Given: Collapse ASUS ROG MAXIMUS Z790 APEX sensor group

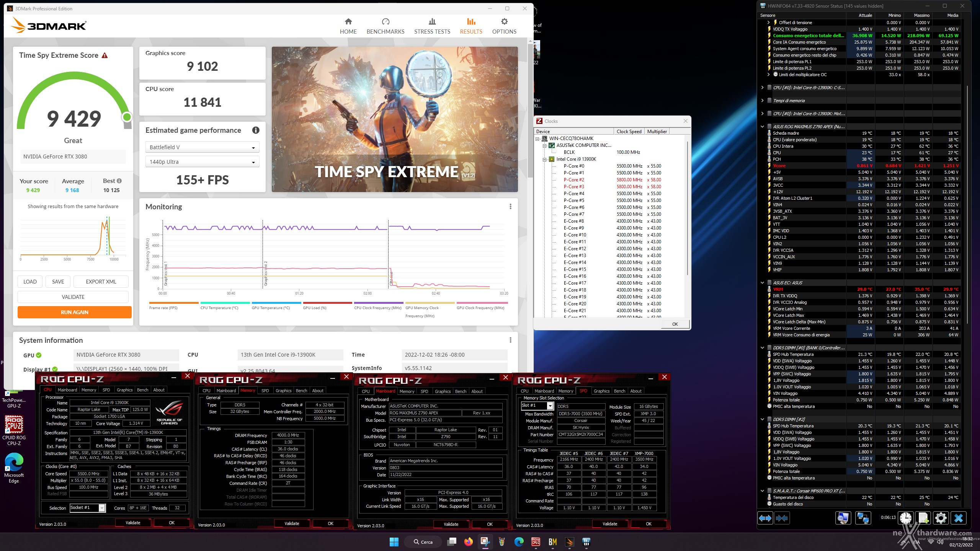Looking at the screenshot, I should pyautogui.click(x=762, y=127).
